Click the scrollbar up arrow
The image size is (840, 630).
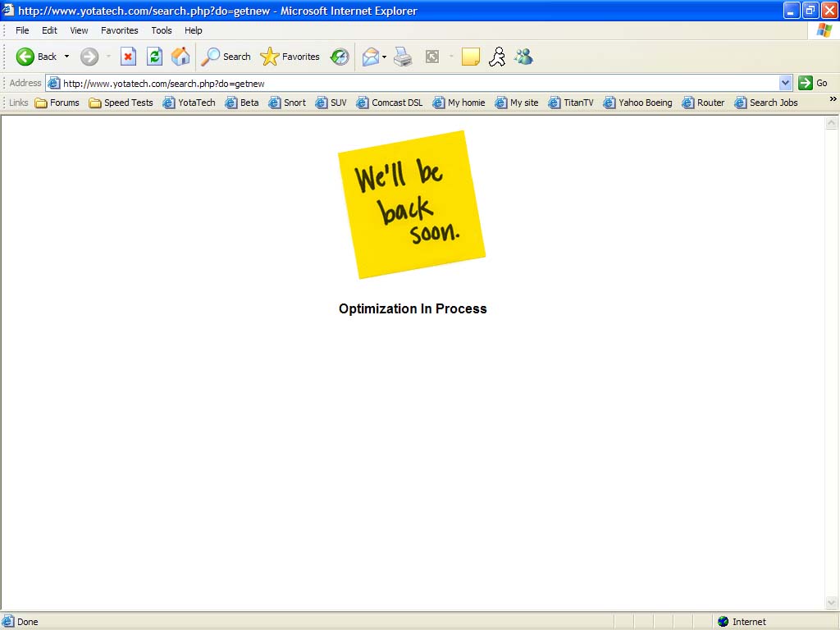click(832, 123)
